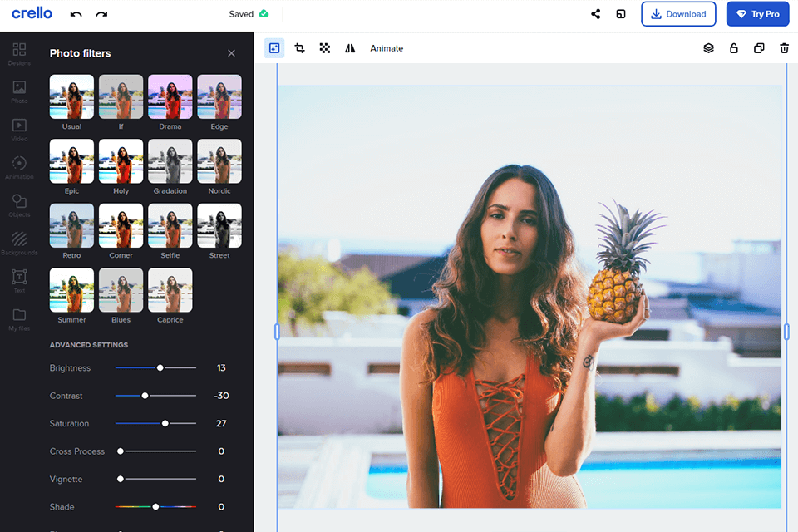Flip the image with mirror icon
Image resolution: width=798 pixels, height=532 pixels.
350,48
